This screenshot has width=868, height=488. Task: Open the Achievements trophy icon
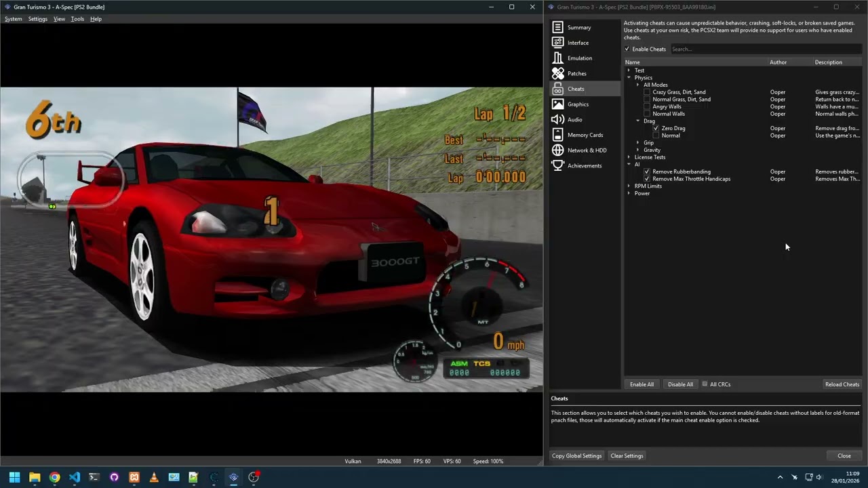(557, 165)
